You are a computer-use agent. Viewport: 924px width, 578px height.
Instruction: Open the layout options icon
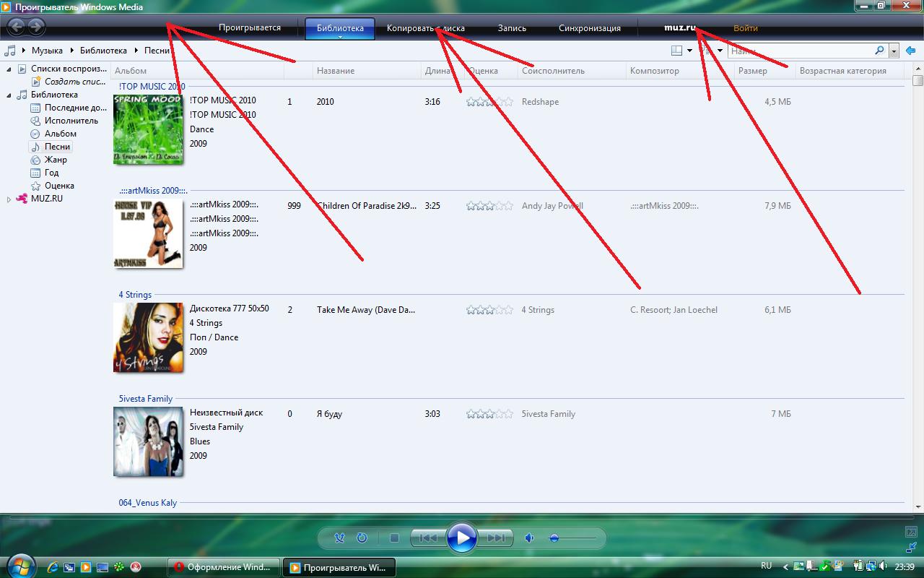point(676,51)
